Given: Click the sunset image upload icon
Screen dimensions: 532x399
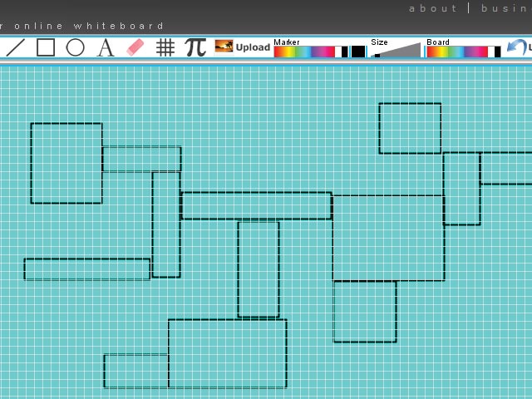Looking at the screenshot, I should tap(224, 47).
